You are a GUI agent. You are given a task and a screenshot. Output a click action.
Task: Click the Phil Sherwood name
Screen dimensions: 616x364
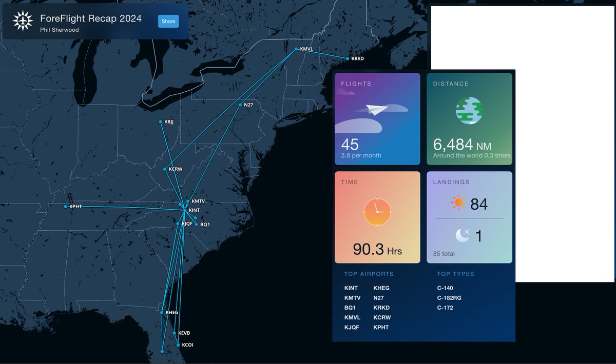click(60, 30)
